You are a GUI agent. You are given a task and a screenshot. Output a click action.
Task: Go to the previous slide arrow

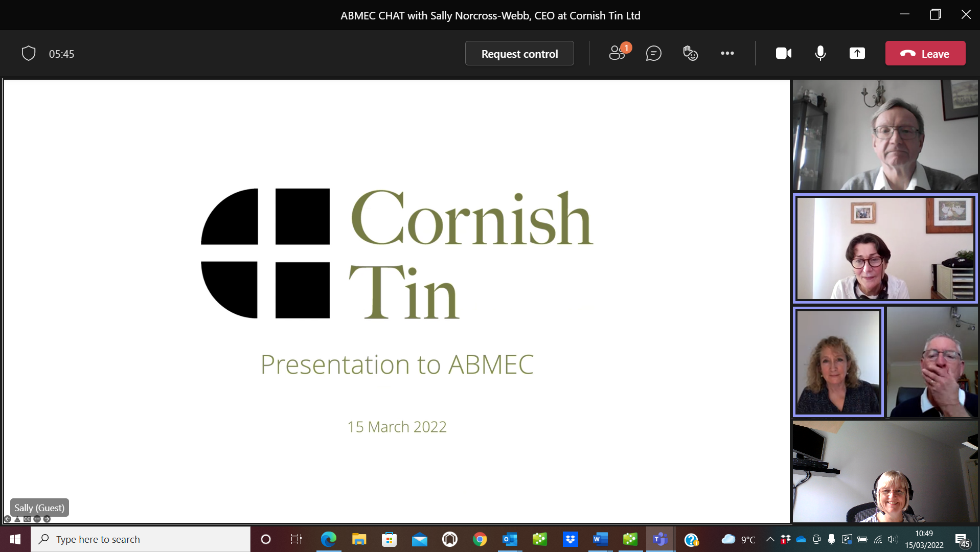(x=8, y=519)
